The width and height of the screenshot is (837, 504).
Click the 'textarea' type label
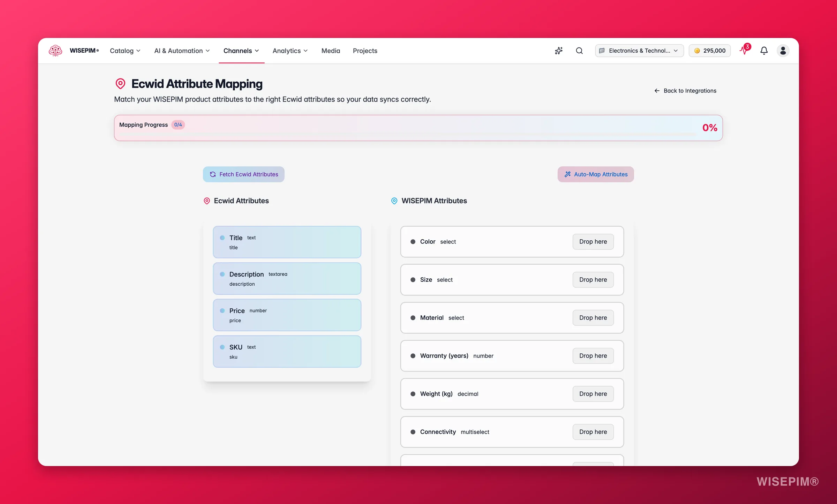pyautogui.click(x=278, y=274)
